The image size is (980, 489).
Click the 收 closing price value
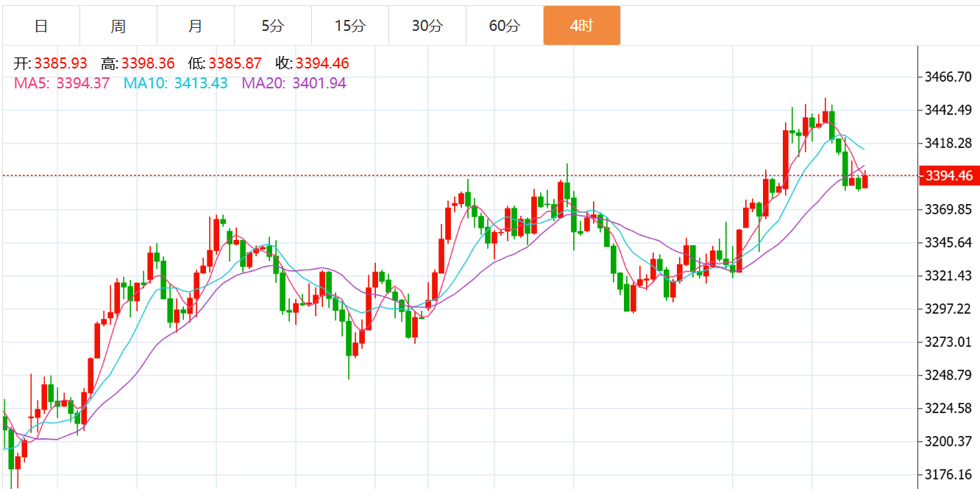[x=322, y=64]
